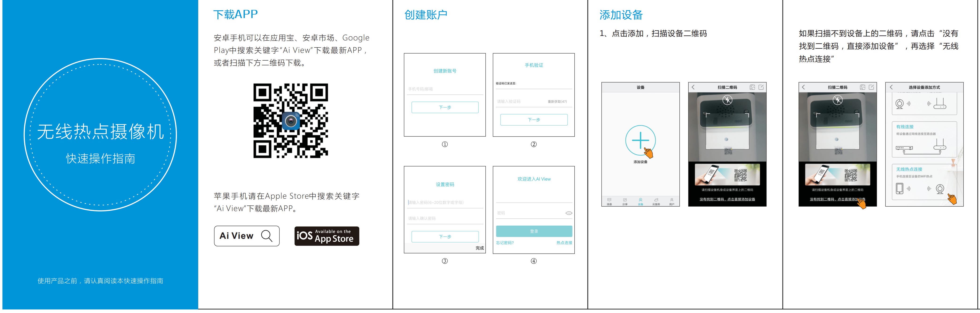The image size is (980, 313).
Task: Click the magnifier in Ai View search box
Action: pos(267,236)
